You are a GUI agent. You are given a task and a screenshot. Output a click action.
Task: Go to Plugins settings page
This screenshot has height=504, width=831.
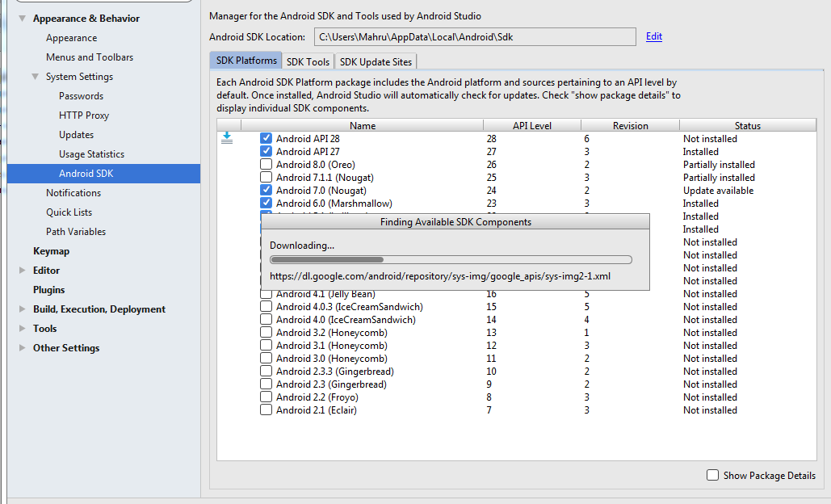(48, 290)
